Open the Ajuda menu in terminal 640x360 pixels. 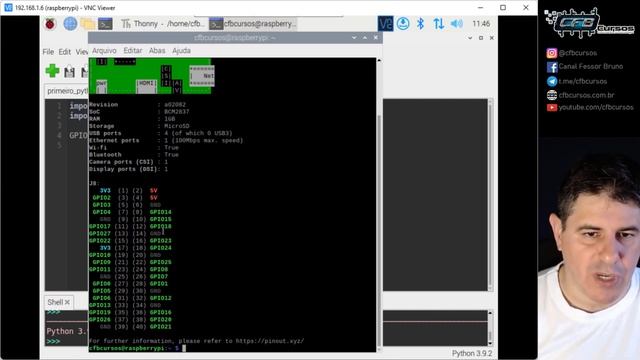[x=181, y=51]
